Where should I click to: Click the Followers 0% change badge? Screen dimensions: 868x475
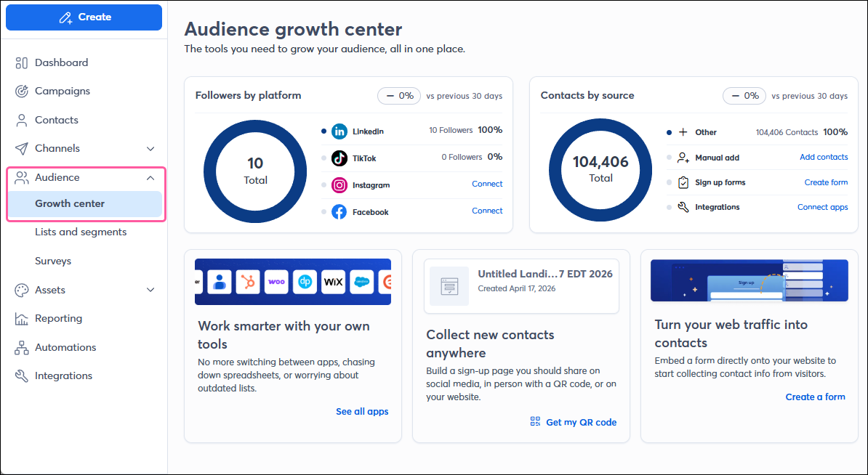tap(399, 96)
